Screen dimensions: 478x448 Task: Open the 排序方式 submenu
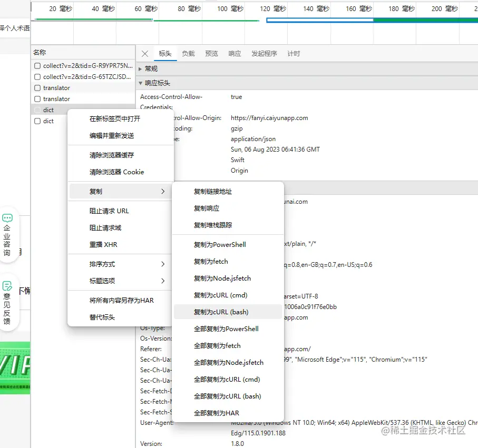click(120, 264)
